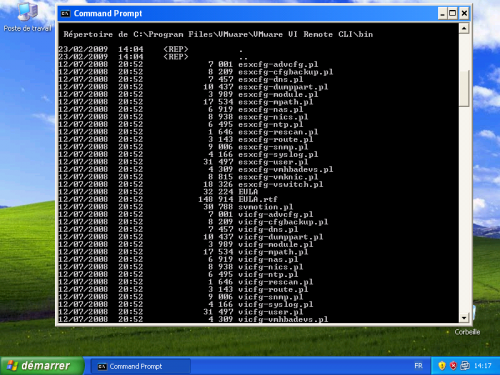Click the Répertoire de C:\Program Files path line
The image size is (500, 375).
(218, 34)
